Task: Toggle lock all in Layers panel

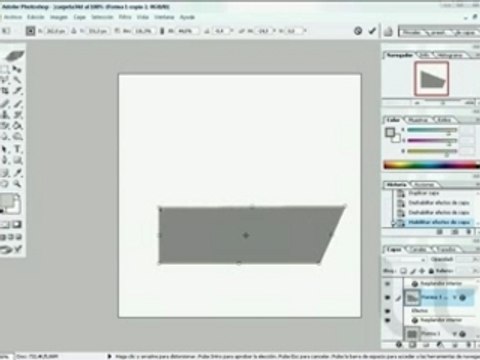Action: click(x=431, y=271)
